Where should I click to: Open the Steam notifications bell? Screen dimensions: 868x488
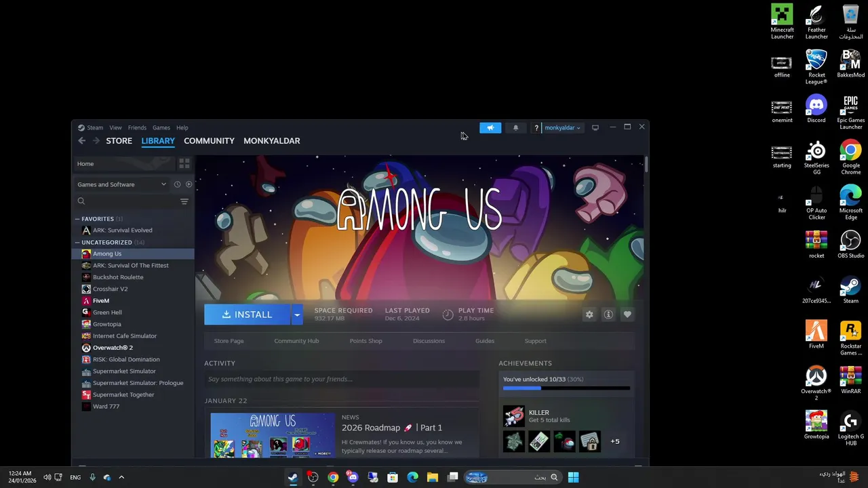tap(515, 127)
